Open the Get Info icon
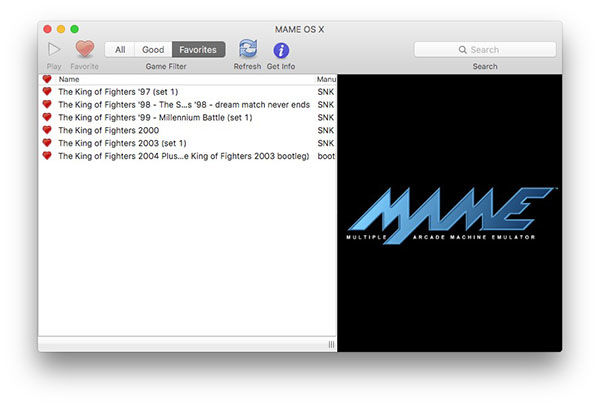This screenshot has height=406, width=600. [x=281, y=50]
